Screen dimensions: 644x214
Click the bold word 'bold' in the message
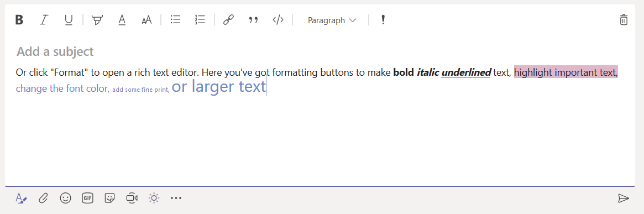pos(404,72)
